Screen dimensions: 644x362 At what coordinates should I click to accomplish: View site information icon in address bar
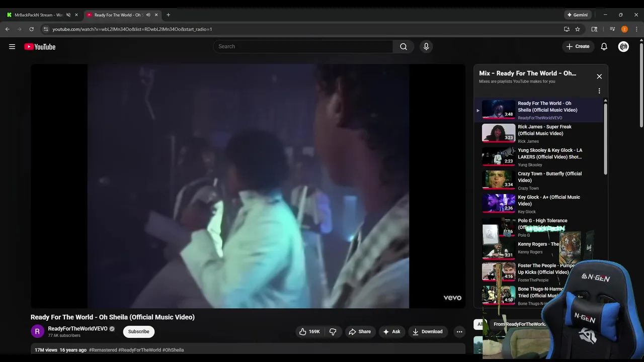46,29
